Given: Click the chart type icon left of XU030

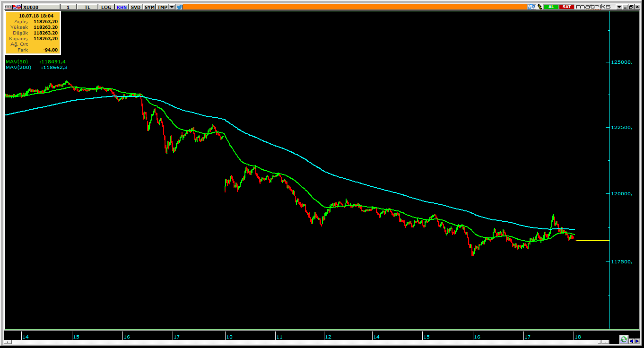Looking at the screenshot, I should point(8,7).
